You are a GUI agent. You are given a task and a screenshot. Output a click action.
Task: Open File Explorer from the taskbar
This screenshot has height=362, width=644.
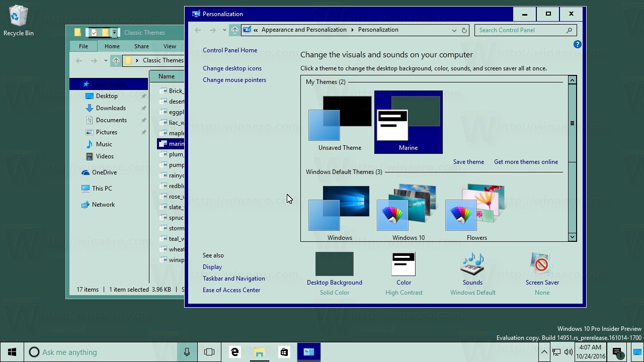click(259, 352)
